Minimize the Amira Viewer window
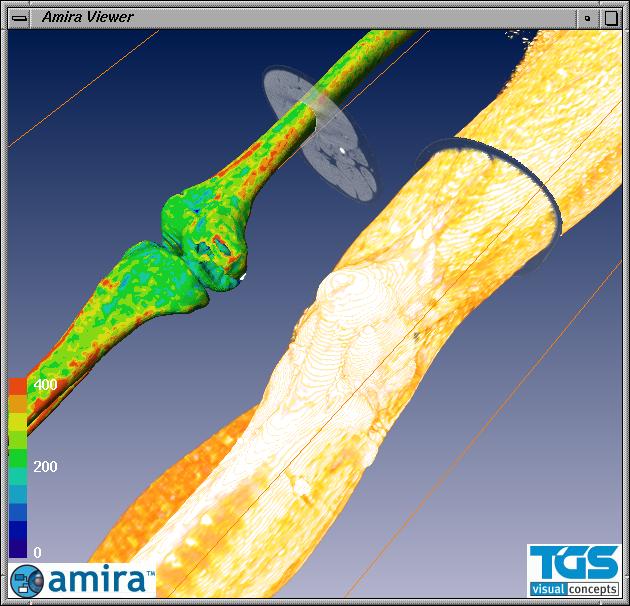Image resolution: width=630 pixels, height=606 pixels. click(588, 18)
